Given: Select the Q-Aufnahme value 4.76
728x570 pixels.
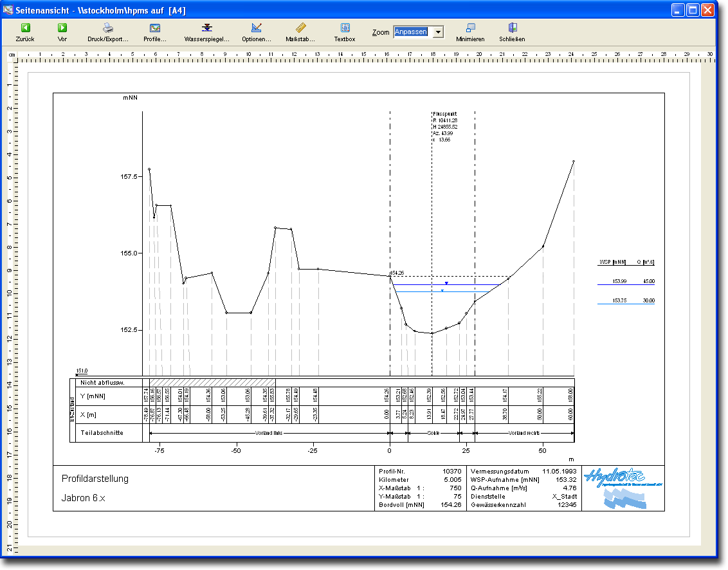Looking at the screenshot, I should pos(570,488).
